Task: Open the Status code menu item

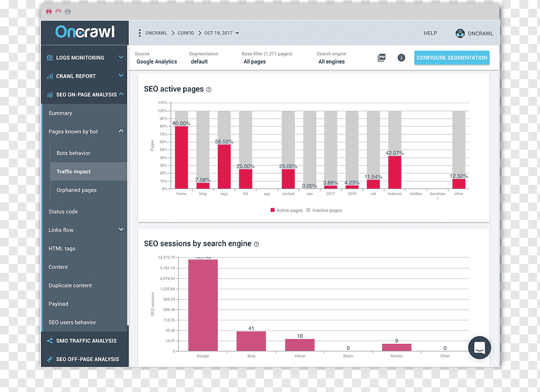Action: pos(63,212)
